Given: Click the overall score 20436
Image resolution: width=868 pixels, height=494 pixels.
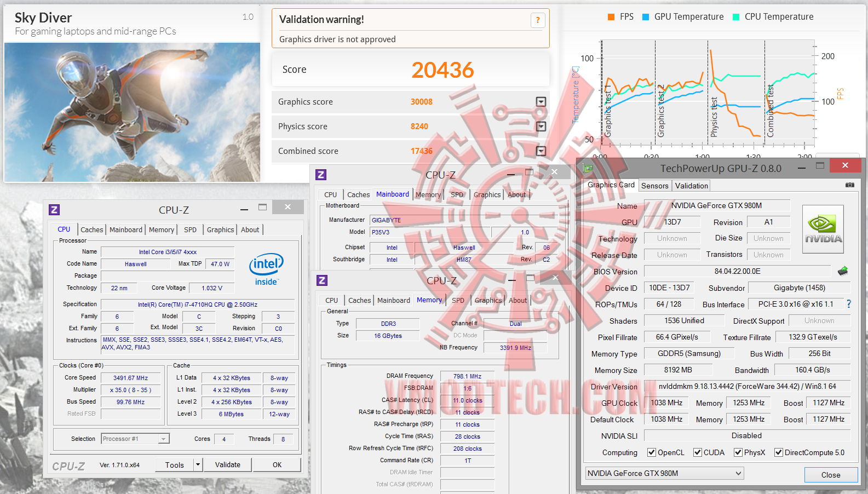Looking at the screenshot, I should click(x=442, y=70).
